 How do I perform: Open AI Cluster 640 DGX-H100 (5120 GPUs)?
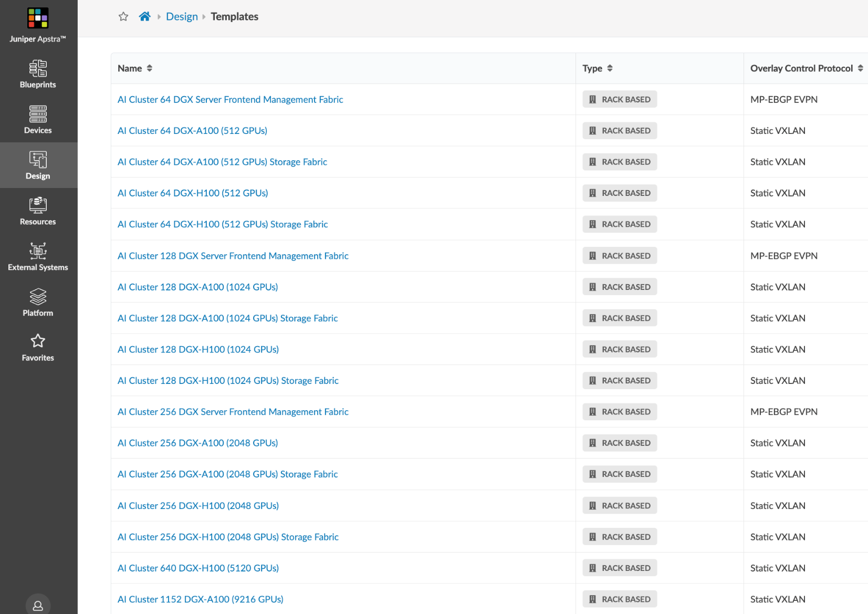coord(198,568)
